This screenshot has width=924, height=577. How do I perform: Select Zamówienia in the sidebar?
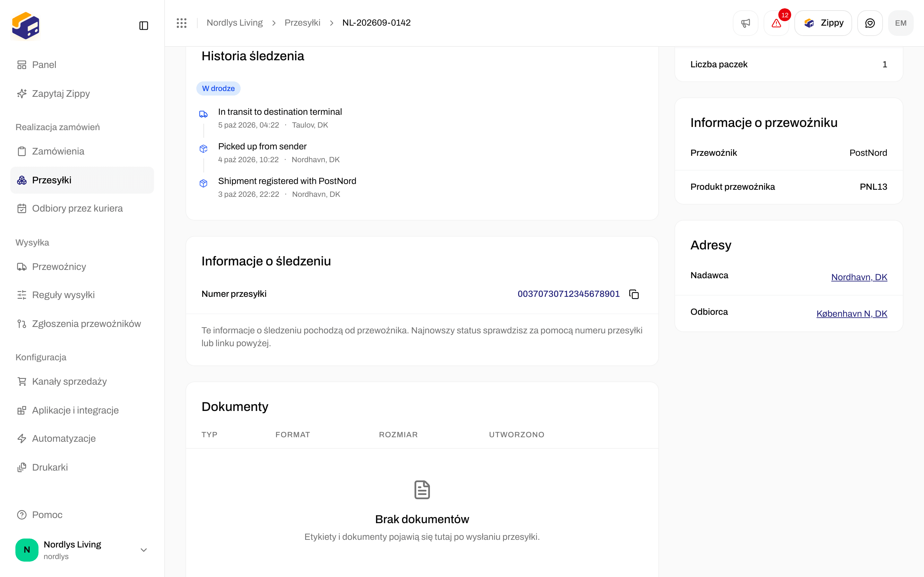click(x=82, y=151)
